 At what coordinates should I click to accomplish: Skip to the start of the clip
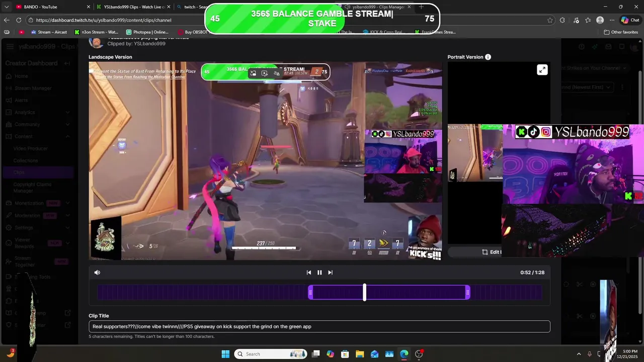[x=309, y=273]
